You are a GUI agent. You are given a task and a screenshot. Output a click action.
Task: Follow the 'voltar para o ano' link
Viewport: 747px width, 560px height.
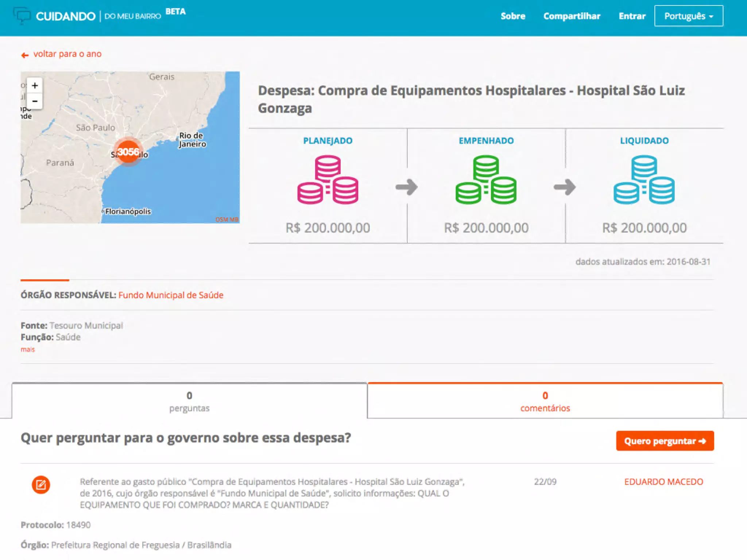(x=67, y=54)
